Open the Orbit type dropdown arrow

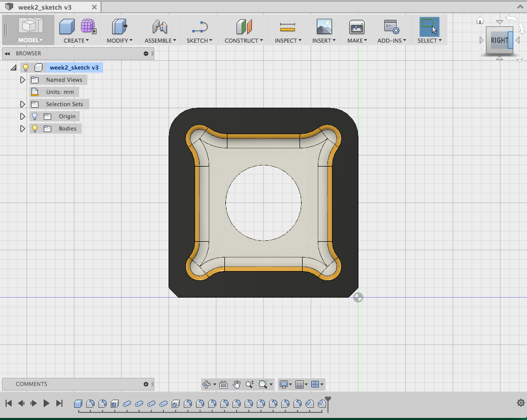pyautogui.click(x=214, y=384)
